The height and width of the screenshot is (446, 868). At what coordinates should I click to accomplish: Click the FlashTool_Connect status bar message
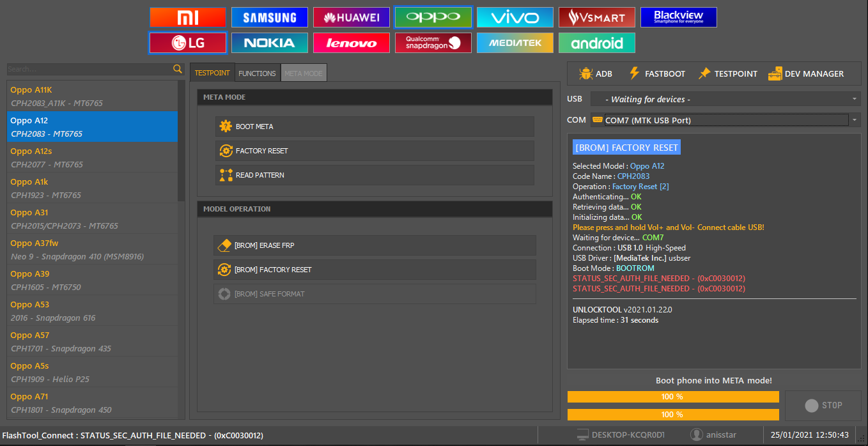132,435
